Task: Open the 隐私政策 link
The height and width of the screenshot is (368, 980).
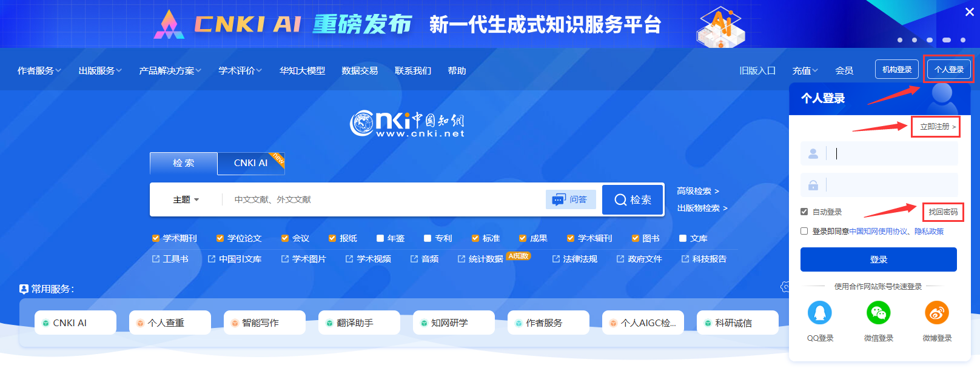Action: 929,231
